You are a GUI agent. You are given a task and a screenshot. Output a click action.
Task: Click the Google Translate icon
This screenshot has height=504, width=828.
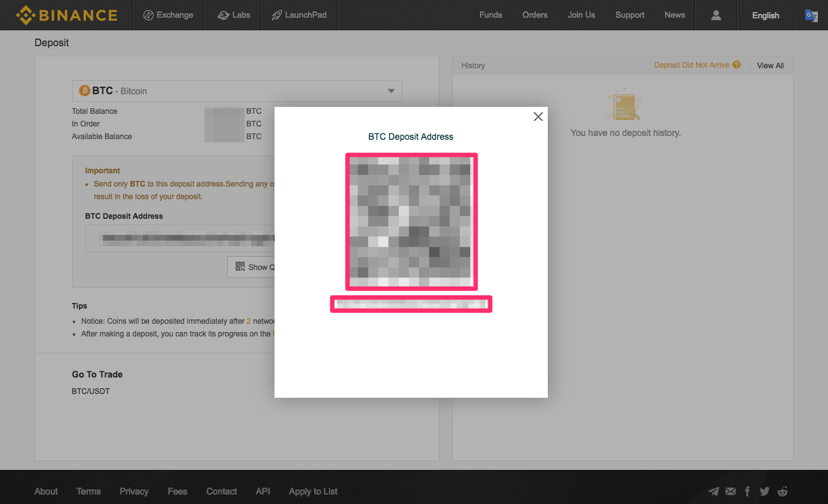(811, 15)
